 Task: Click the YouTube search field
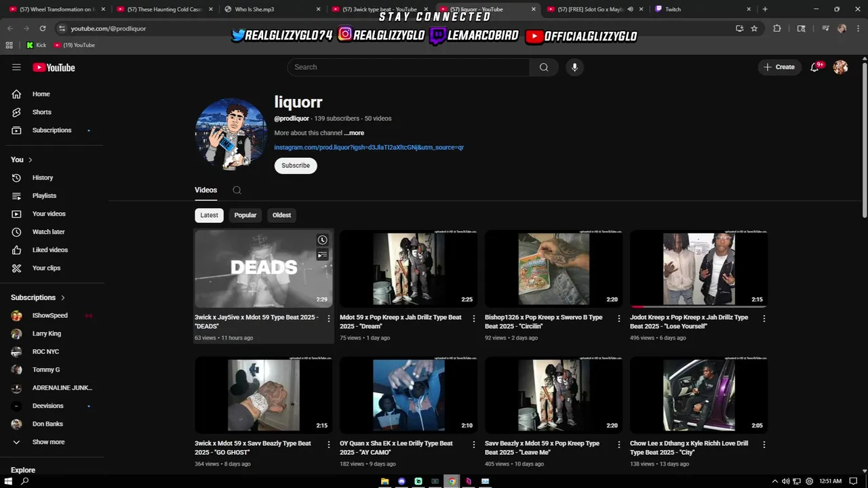click(408, 67)
